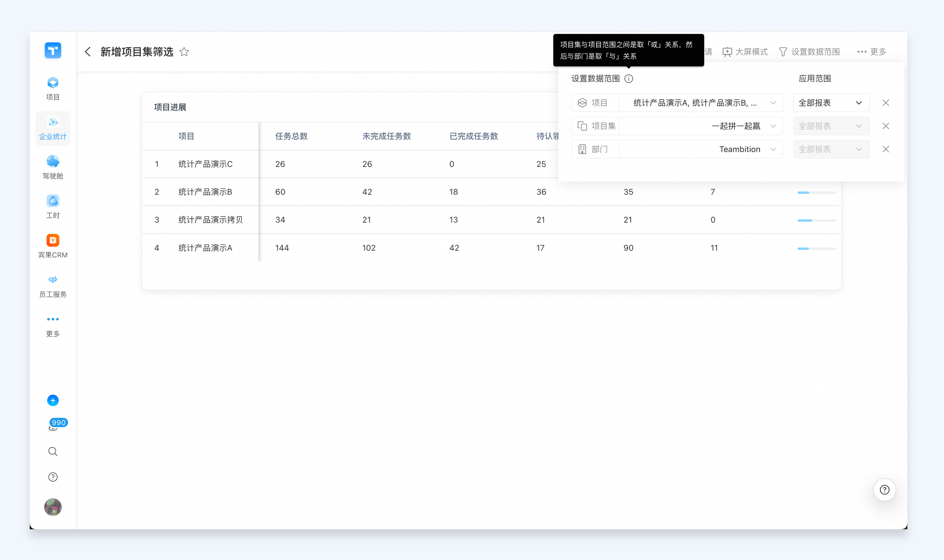Click progress bar of 统计产品演示拷贝 row
Image resolution: width=944 pixels, height=560 pixels.
[x=816, y=221]
